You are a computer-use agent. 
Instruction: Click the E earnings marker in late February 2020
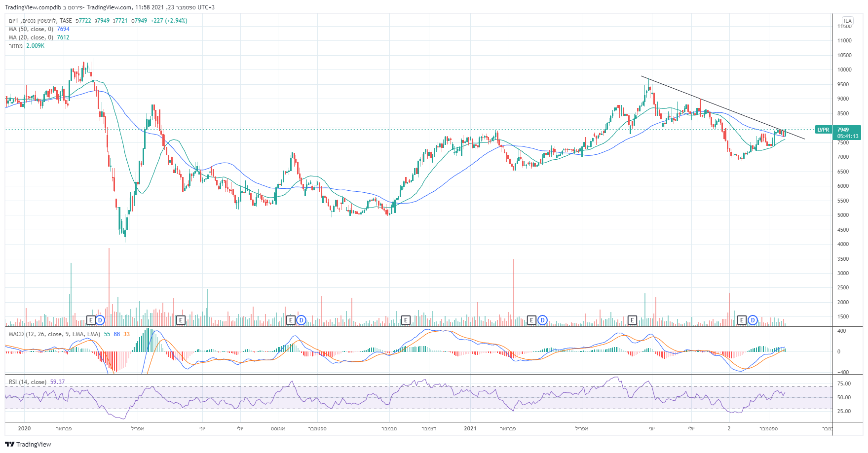tap(91, 320)
